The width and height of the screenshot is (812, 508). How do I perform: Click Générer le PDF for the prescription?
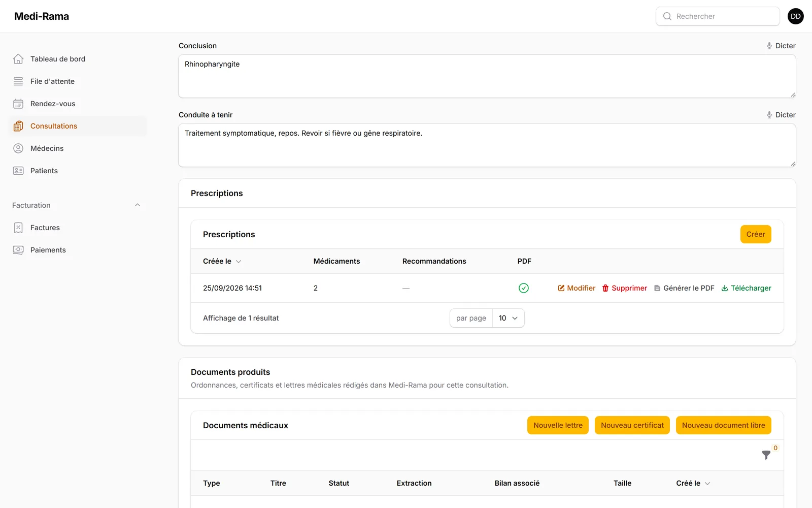pos(684,288)
